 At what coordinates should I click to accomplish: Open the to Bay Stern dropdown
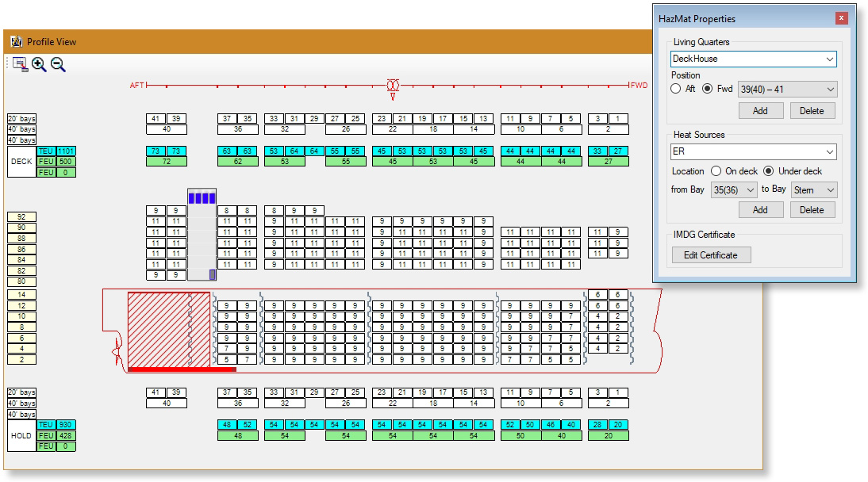coord(814,189)
